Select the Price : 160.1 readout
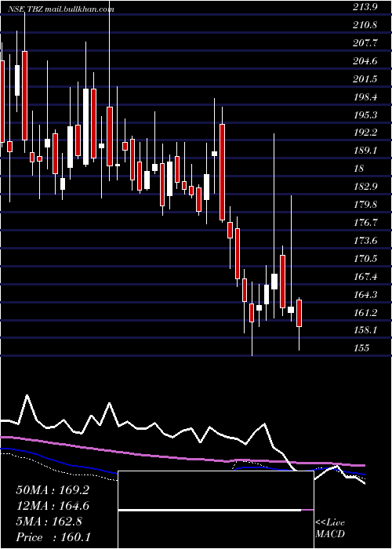This screenshot has height=549, width=392. 53,537
